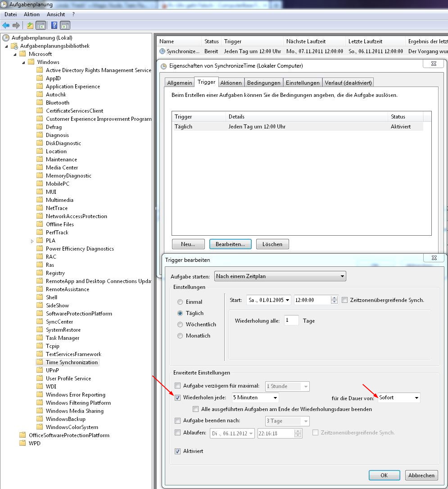
Task: Enable Aufgabe verzögern für maximal checkbox
Action: [177, 386]
